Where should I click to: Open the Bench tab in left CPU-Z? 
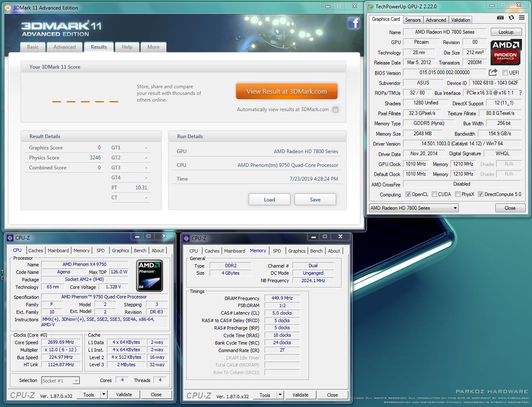(x=140, y=251)
